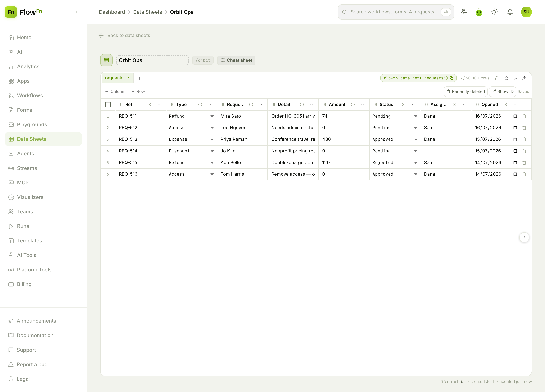Screen dimensions: 545x392
Task: Click the /orbit slug tag
Action: [x=203, y=60]
